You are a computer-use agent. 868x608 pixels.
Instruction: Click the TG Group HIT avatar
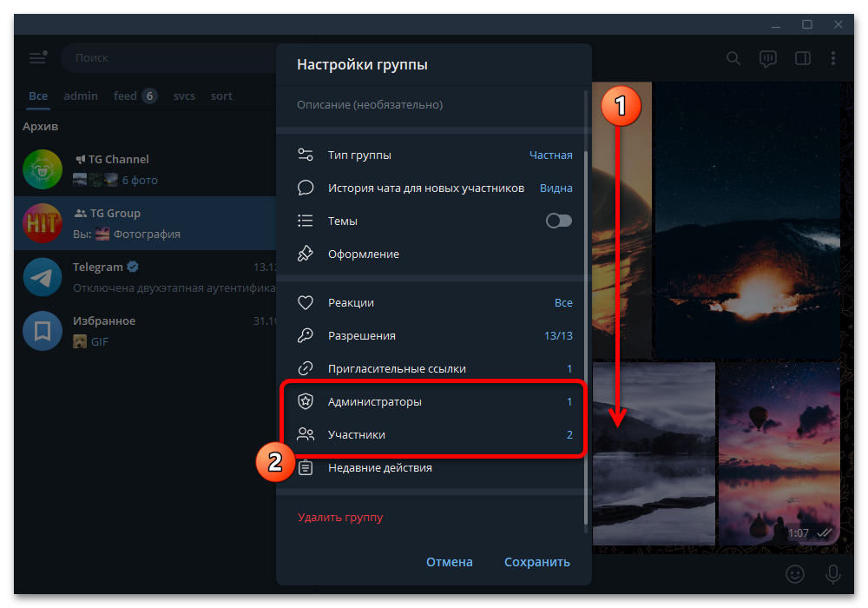click(x=43, y=223)
